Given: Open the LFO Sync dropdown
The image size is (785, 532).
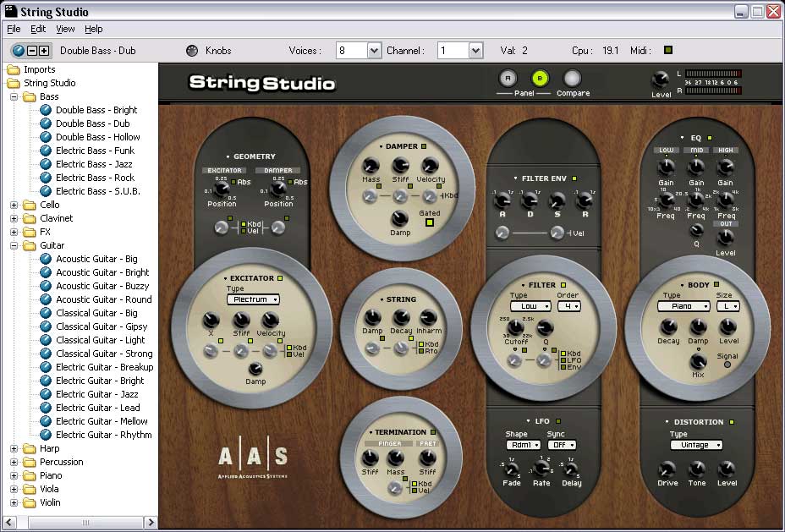Looking at the screenshot, I should (562, 445).
